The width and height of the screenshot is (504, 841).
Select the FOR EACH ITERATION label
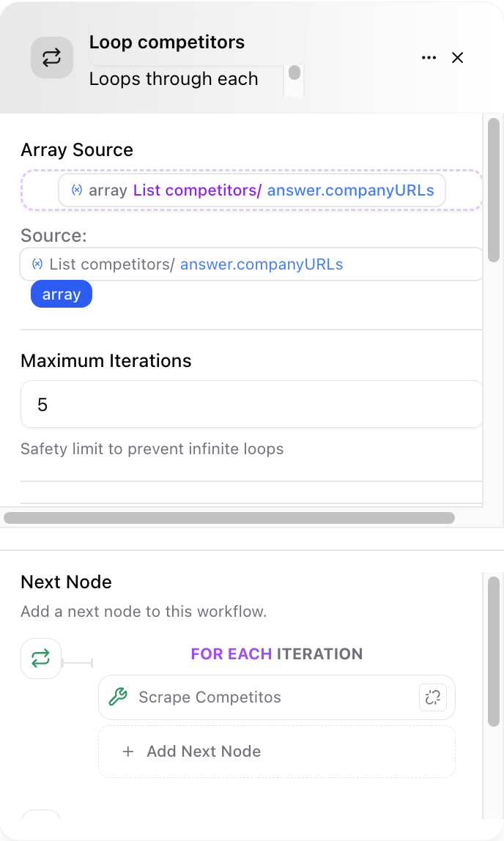point(276,653)
